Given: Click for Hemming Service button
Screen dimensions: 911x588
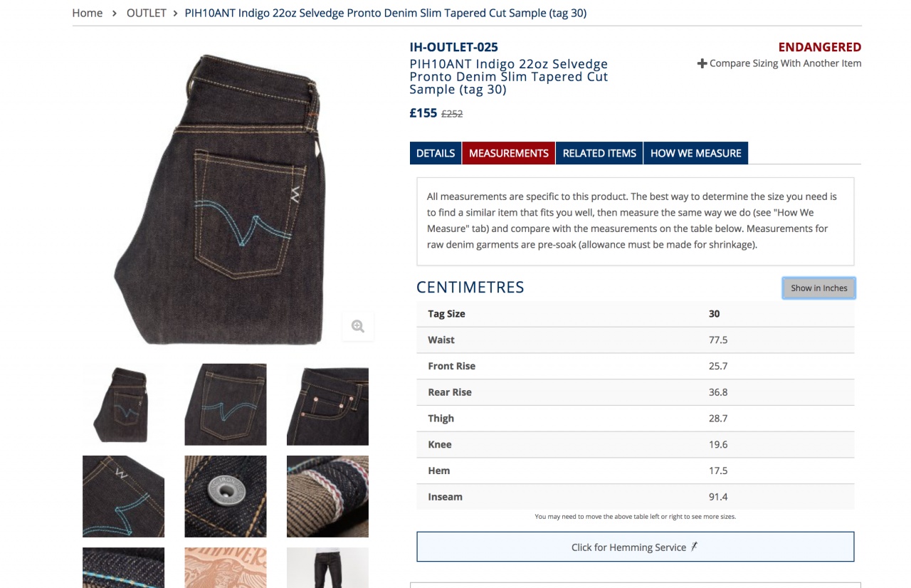Looking at the screenshot, I should pyautogui.click(x=635, y=547).
